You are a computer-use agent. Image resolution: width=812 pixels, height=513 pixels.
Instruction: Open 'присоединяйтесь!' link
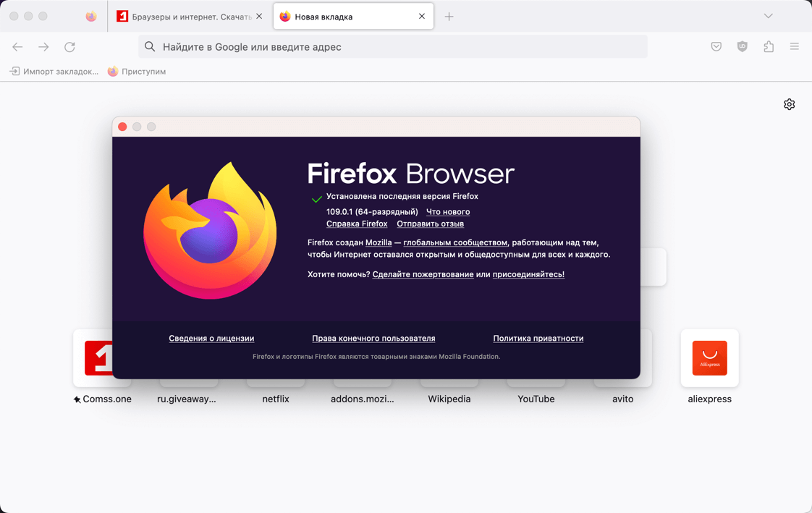point(528,274)
